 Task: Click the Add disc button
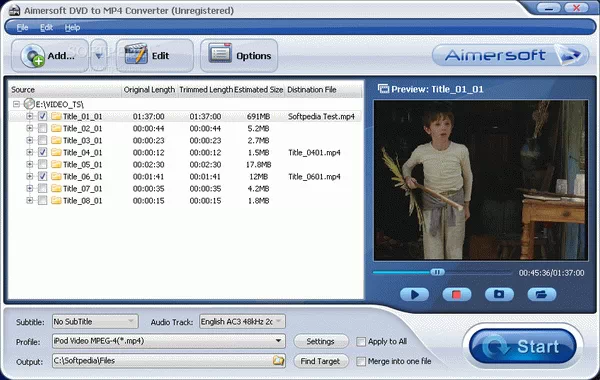point(50,56)
